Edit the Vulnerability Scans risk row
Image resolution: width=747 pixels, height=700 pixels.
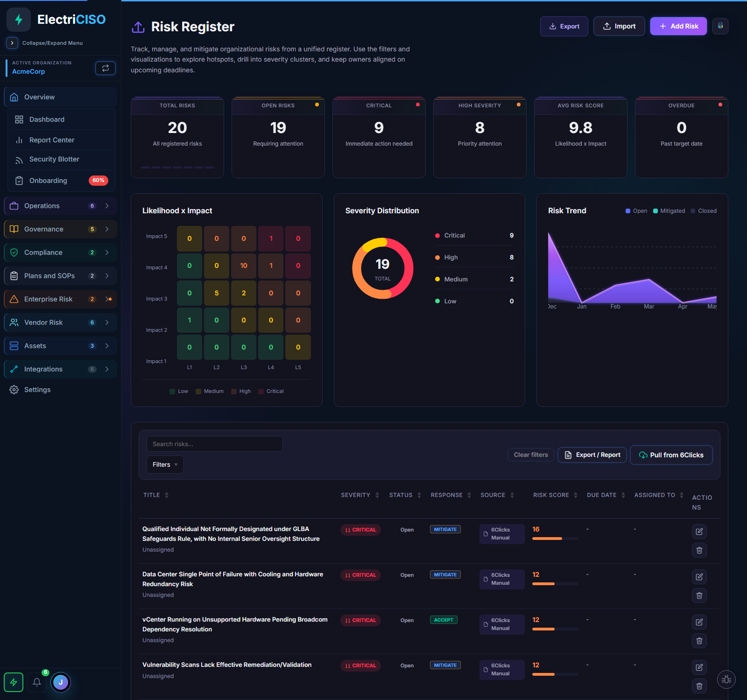pyautogui.click(x=699, y=667)
